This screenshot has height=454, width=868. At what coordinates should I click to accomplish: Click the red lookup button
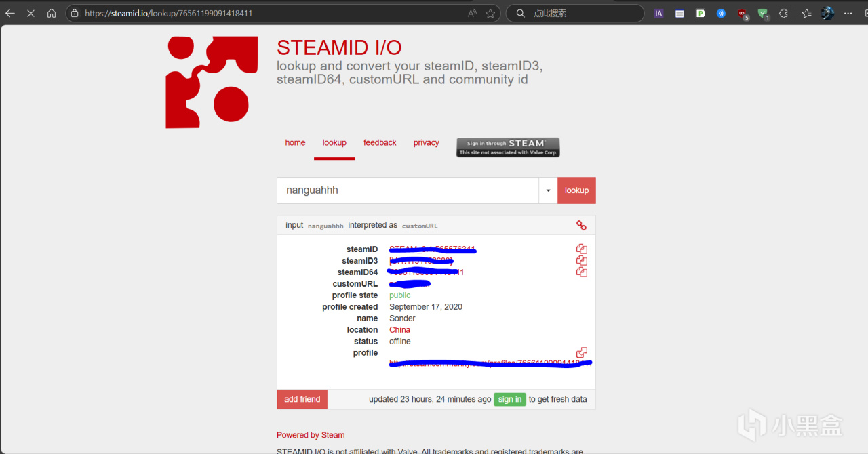click(x=576, y=190)
